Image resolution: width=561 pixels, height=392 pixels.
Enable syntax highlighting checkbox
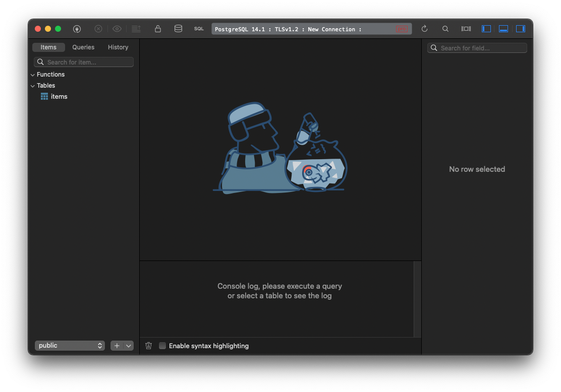pos(162,346)
